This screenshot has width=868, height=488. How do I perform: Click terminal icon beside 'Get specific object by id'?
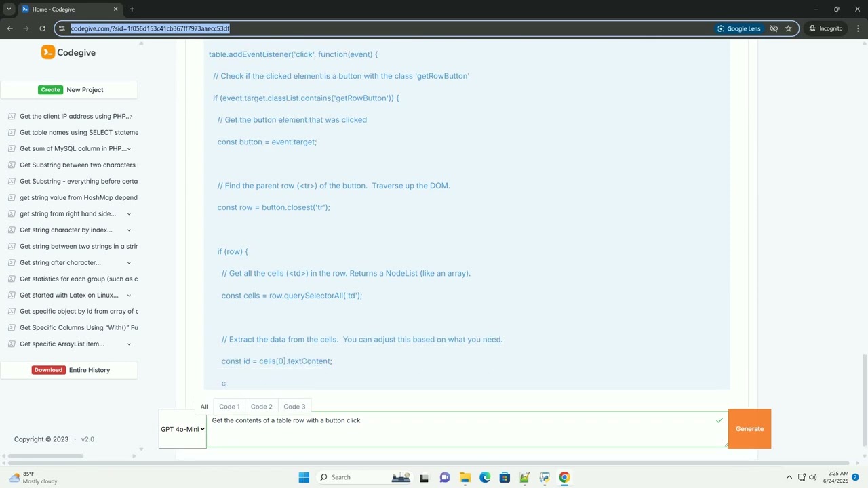pyautogui.click(x=12, y=311)
